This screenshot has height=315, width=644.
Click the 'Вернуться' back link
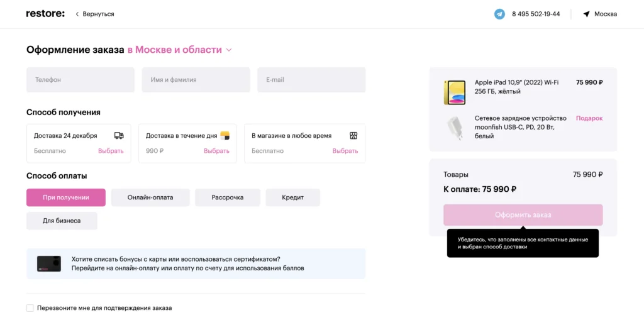pos(99,14)
